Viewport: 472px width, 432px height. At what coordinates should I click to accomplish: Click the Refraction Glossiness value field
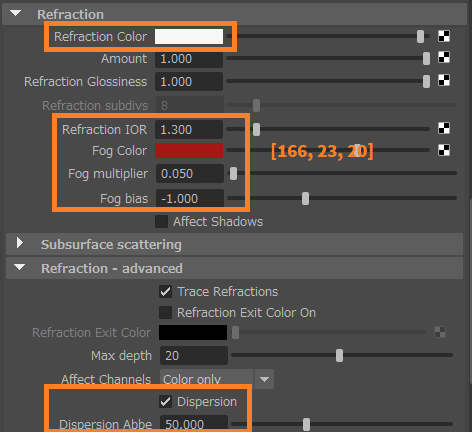(189, 82)
